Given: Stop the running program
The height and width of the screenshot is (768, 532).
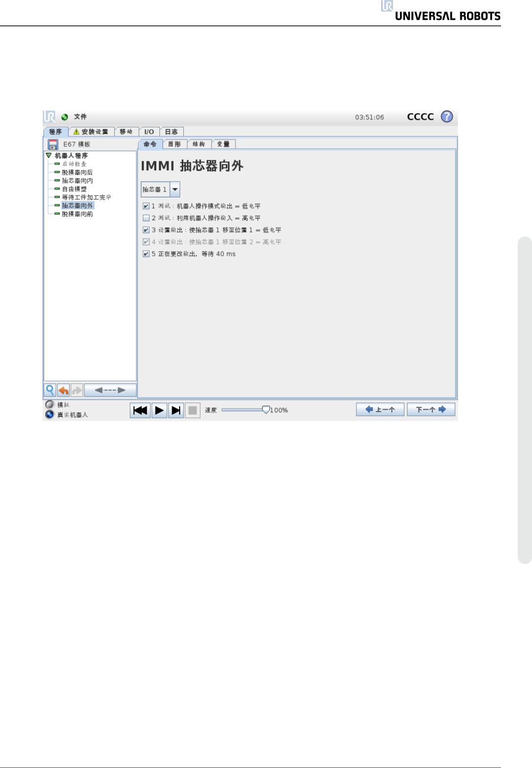Looking at the screenshot, I should coord(192,410).
